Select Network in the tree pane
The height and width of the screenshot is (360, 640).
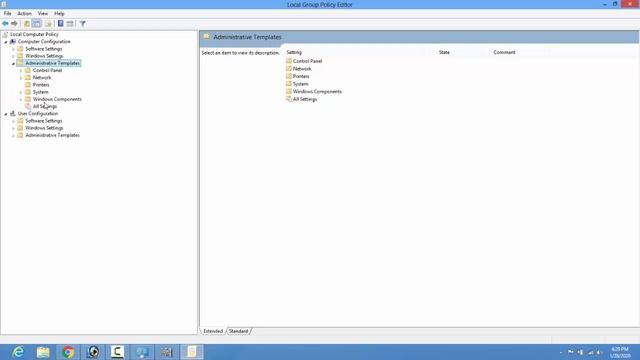[x=42, y=78]
